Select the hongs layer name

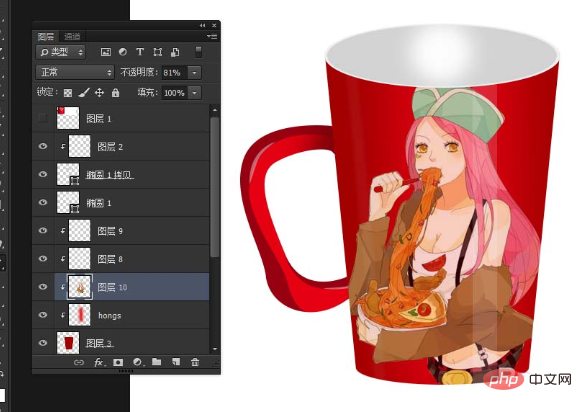click(109, 315)
